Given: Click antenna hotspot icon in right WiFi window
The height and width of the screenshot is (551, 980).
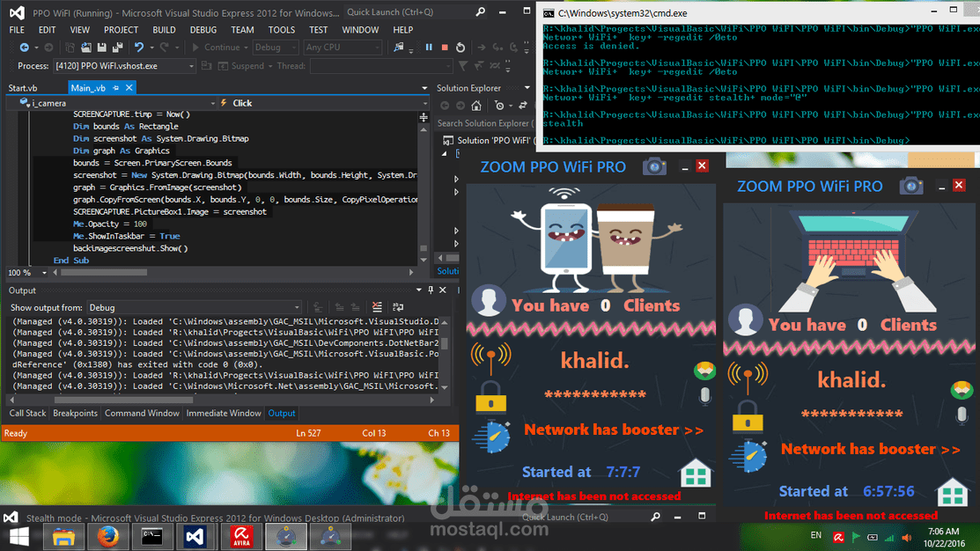Looking at the screenshot, I should pos(748,378).
